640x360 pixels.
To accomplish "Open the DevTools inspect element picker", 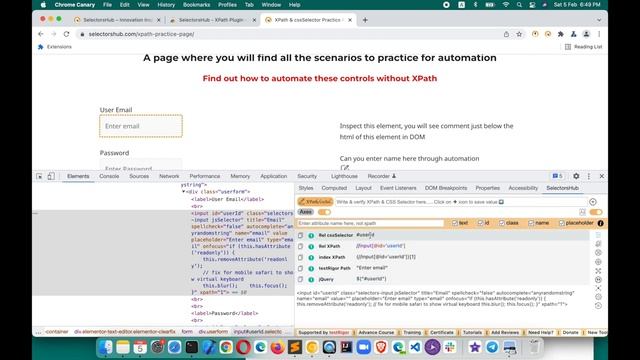I will 39,176.
